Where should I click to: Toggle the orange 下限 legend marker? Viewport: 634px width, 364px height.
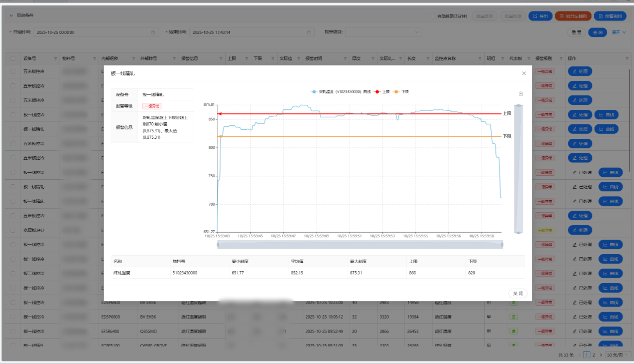pyautogui.click(x=397, y=92)
